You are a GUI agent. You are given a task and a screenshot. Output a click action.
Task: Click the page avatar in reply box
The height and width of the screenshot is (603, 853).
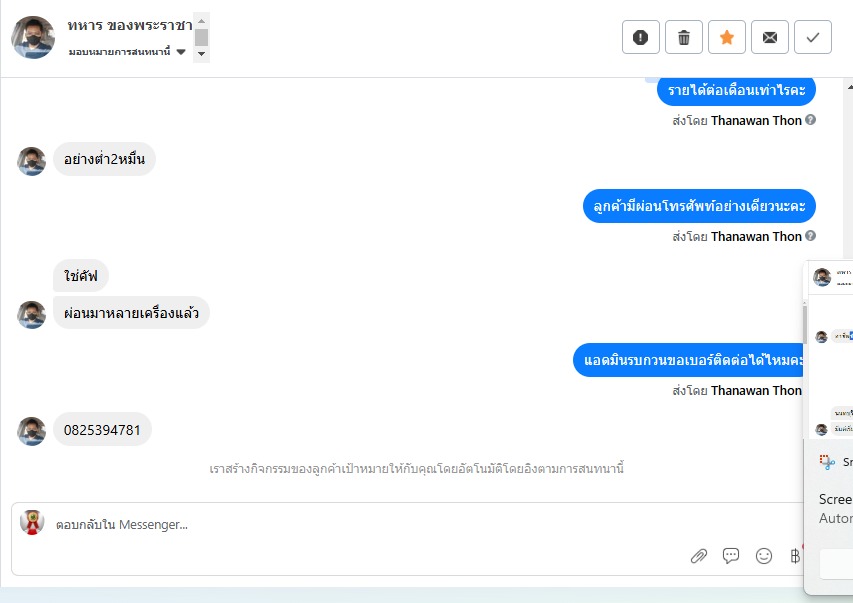32,522
